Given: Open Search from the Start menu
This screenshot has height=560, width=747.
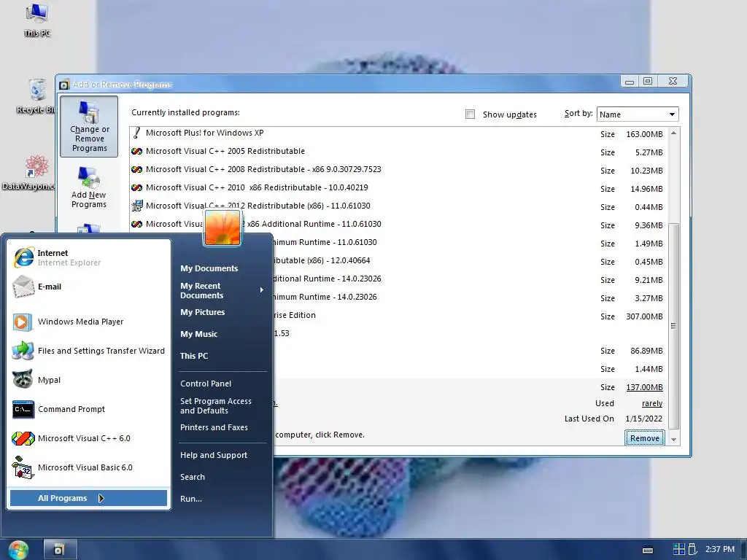Looking at the screenshot, I should [x=193, y=477].
